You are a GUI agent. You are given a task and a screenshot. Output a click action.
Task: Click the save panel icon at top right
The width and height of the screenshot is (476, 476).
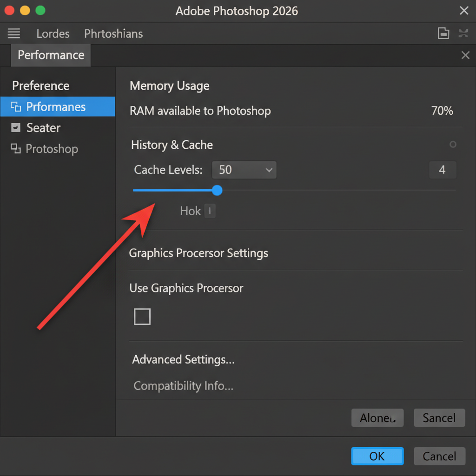(444, 33)
